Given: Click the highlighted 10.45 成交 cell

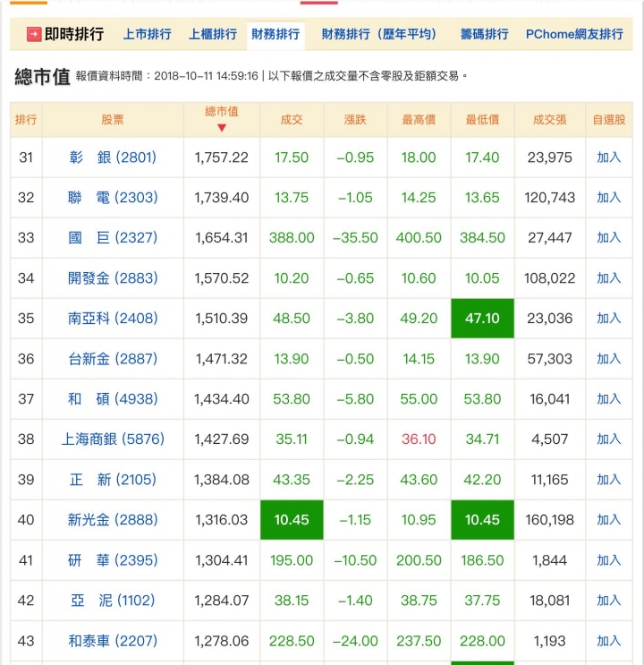Looking at the screenshot, I should click(292, 519).
